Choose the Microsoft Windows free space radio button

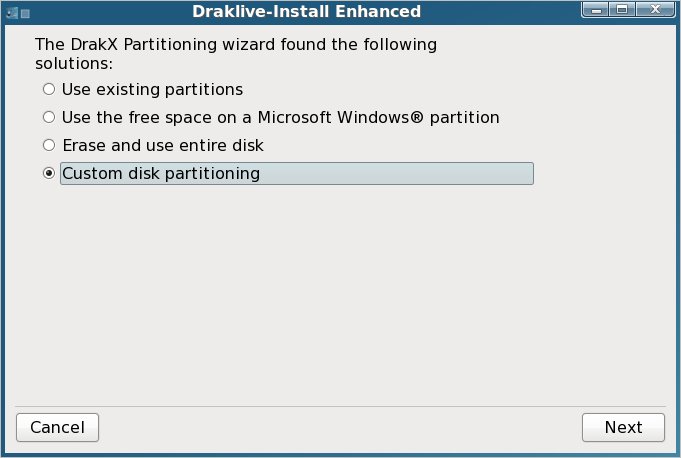click(48, 117)
